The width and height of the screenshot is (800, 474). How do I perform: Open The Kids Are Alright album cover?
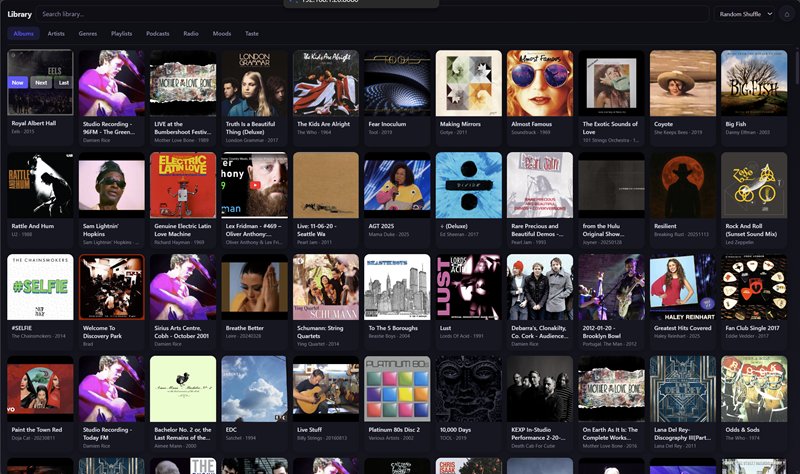point(326,83)
